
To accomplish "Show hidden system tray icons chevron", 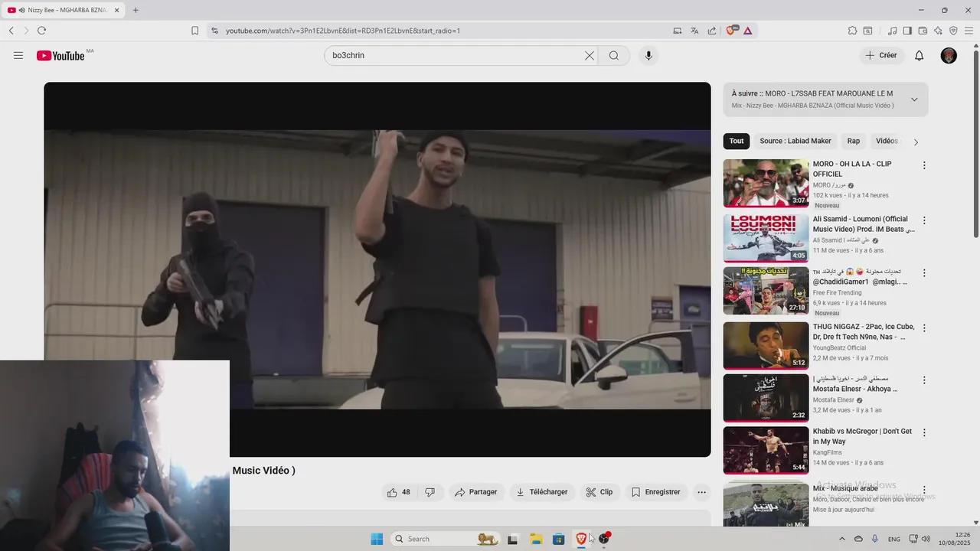I will (842, 539).
